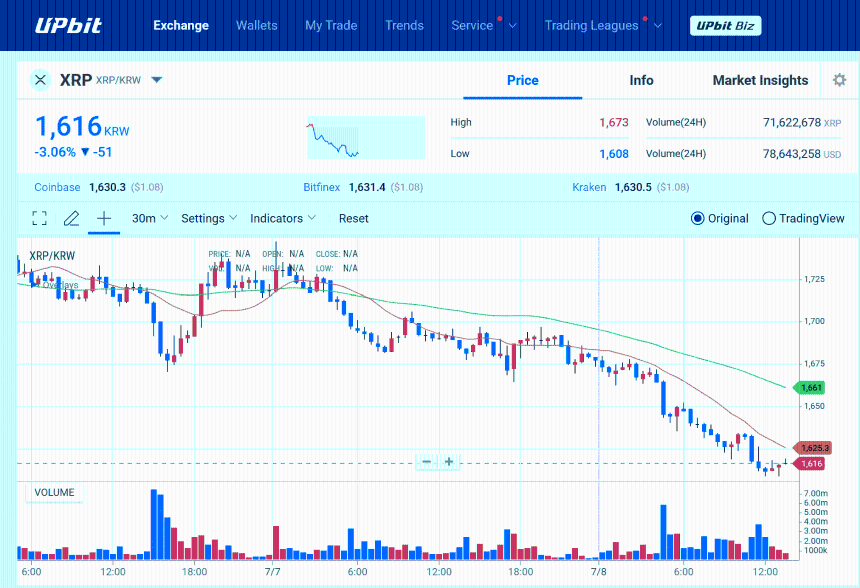Expand the Indicators dropdown
The width and height of the screenshot is (860, 588).
tap(283, 218)
